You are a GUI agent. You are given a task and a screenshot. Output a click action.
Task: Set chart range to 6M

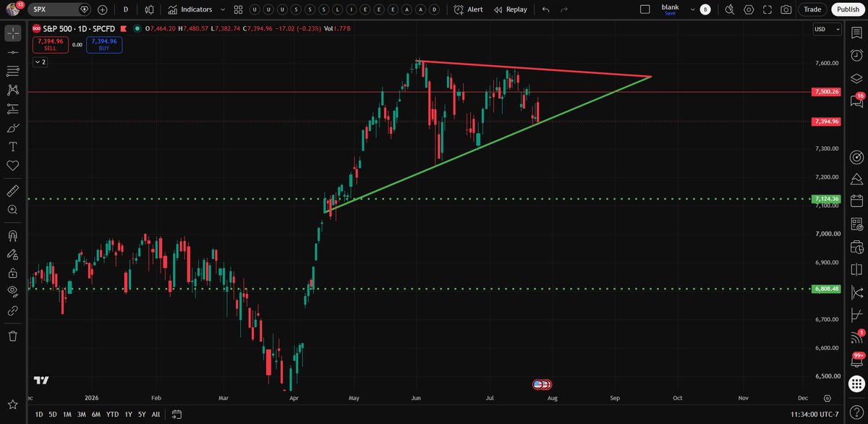95,415
